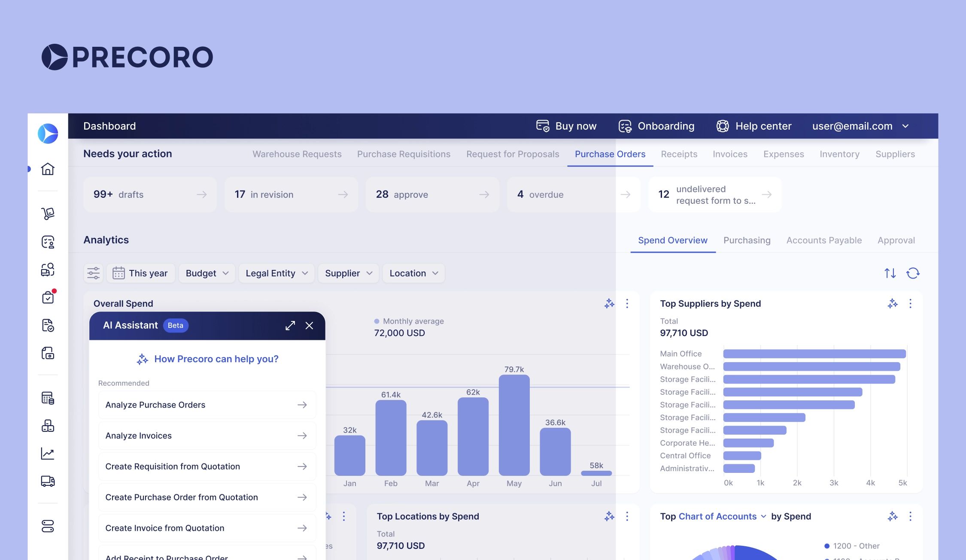Click the May bar in the Overall Spend chart
Screen dimensions: 966x560
pyautogui.click(x=514, y=425)
